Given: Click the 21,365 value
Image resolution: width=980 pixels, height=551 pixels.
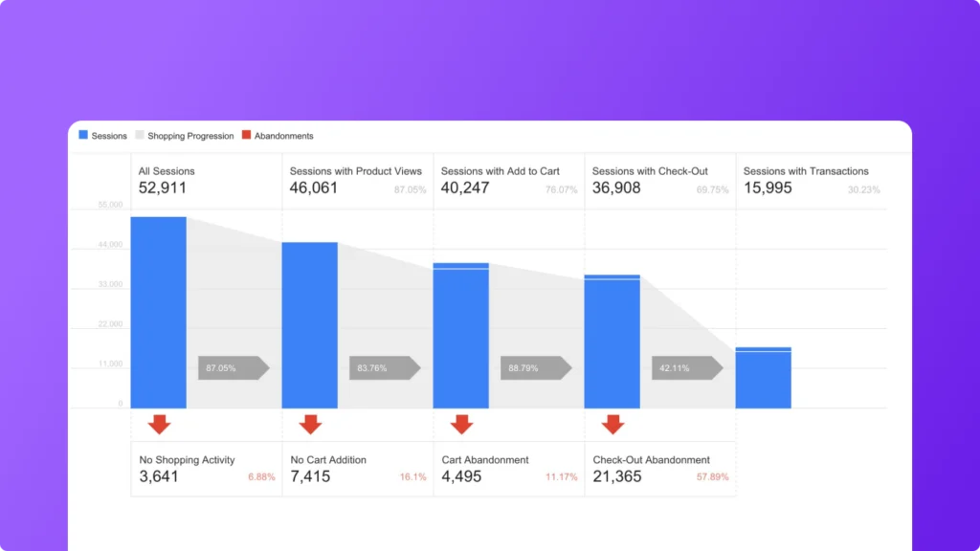Looking at the screenshot, I should click(617, 476).
